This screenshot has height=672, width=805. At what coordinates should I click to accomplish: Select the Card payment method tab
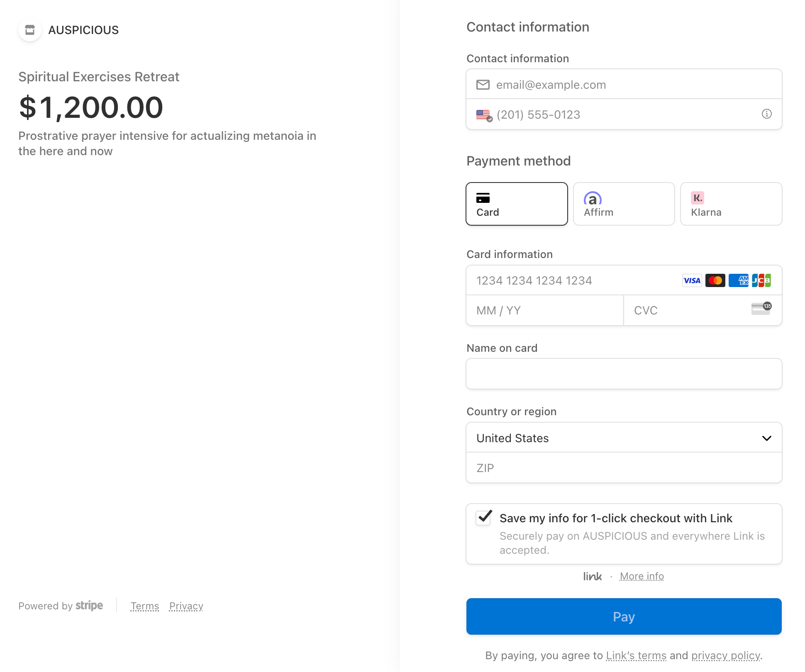point(517,204)
